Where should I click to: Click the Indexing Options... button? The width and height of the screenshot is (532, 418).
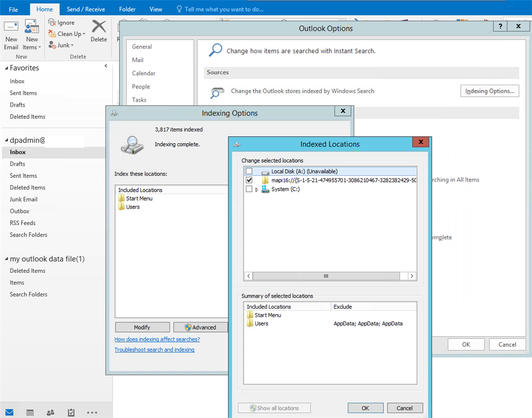[x=489, y=91]
